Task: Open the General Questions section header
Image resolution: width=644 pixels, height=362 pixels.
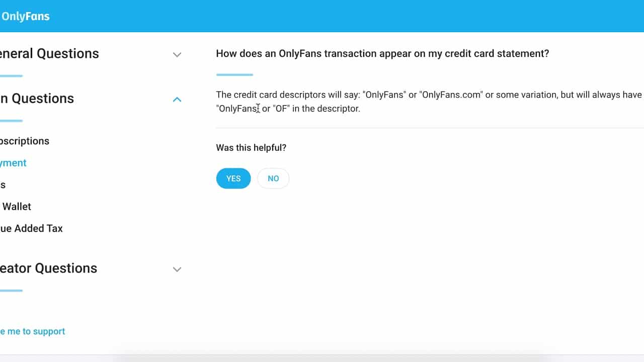Action: pos(49,53)
